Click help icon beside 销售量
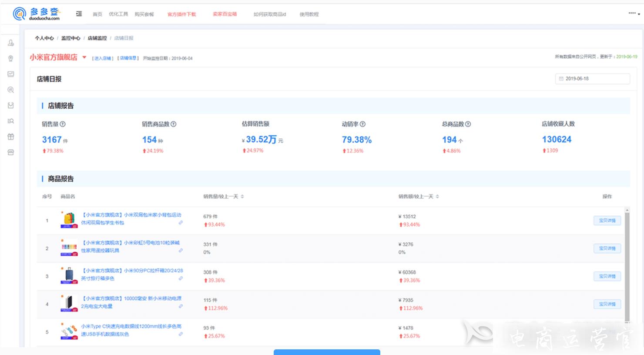This screenshot has height=355, width=644. point(63,124)
